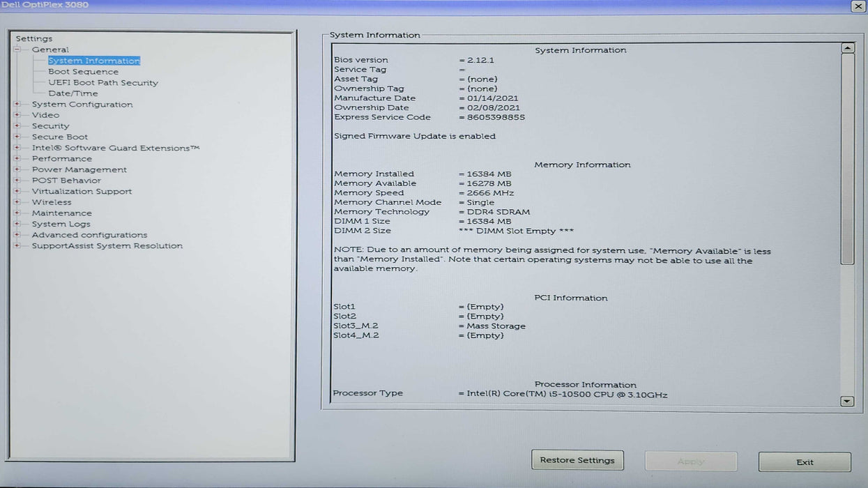Image resolution: width=868 pixels, height=488 pixels.
Task: Collapse the General tree node
Action: point(17,49)
